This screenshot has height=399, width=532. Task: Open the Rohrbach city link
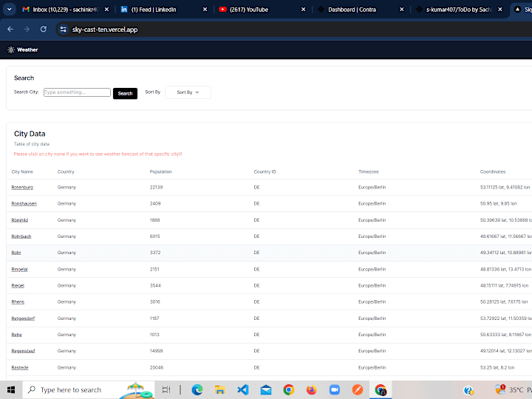click(21, 236)
